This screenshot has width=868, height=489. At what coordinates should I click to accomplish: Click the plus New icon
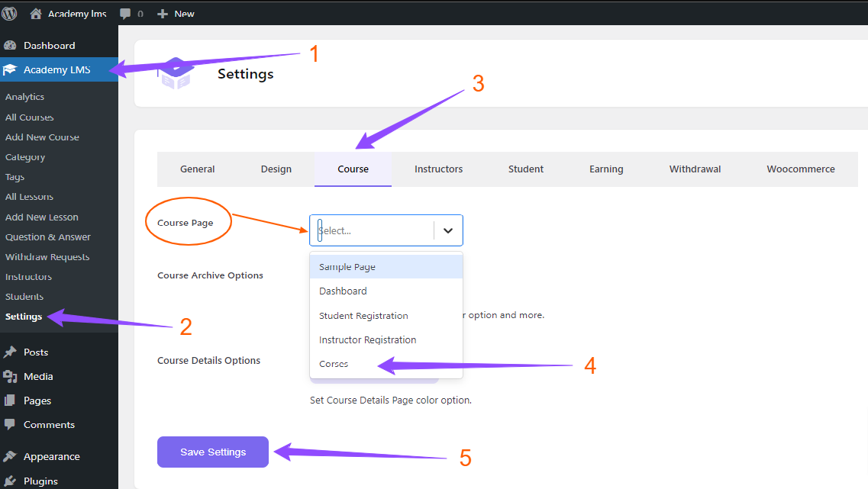[162, 14]
